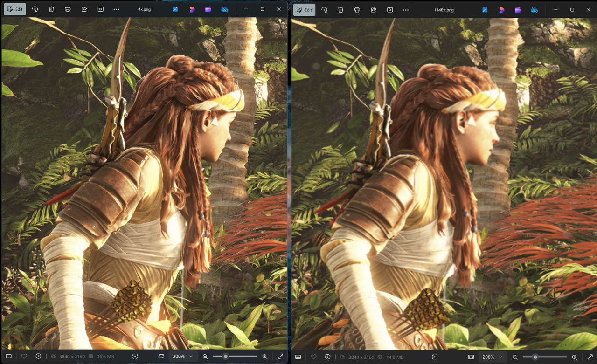Fit image to window in 1440п.png window
597x364 pixels.
pos(471,357)
